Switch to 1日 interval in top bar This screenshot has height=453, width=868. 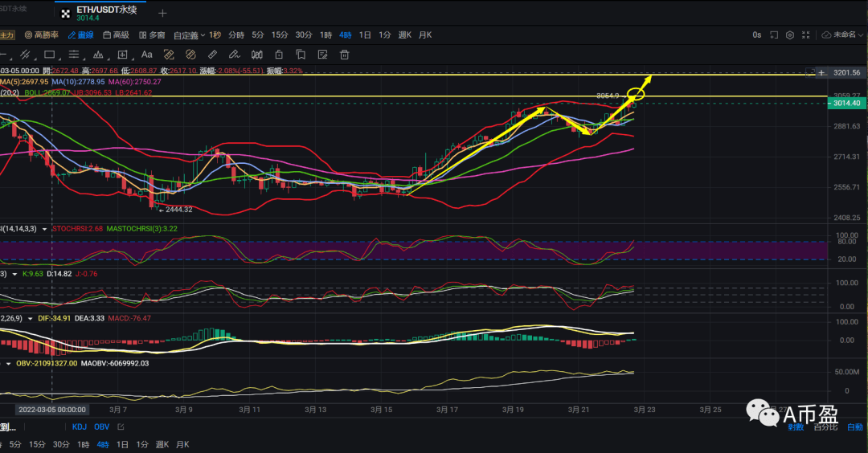(365, 35)
